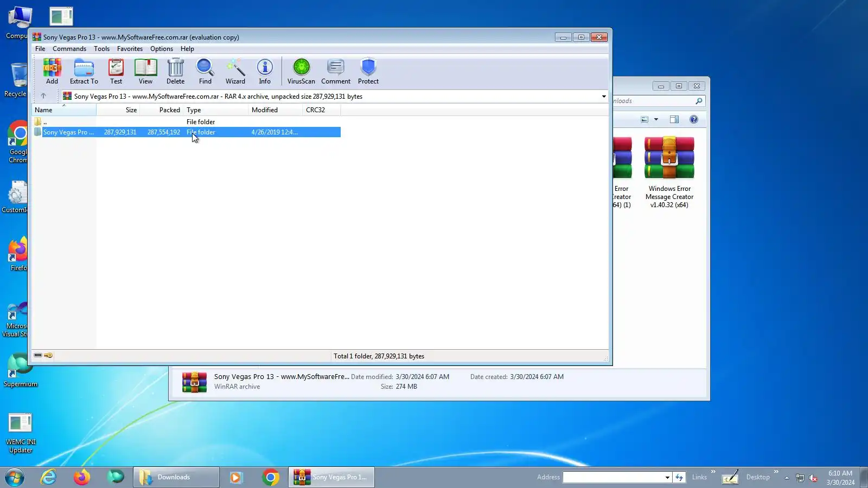Open the media player taskbar icon

tap(236, 477)
